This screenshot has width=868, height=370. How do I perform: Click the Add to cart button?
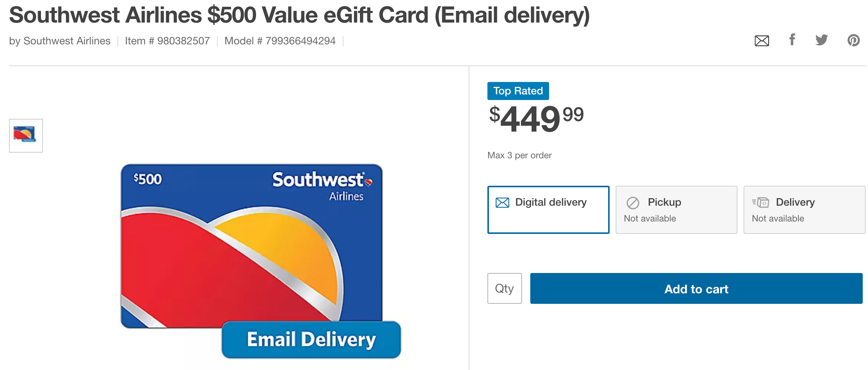pyautogui.click(x=696, y=289)
